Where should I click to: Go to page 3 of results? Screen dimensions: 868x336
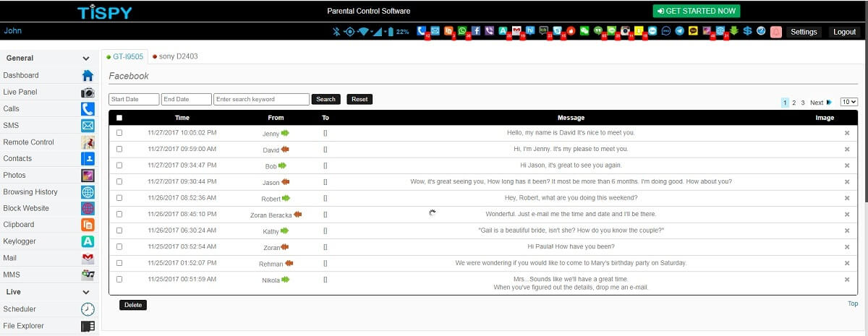pos(802,103)
